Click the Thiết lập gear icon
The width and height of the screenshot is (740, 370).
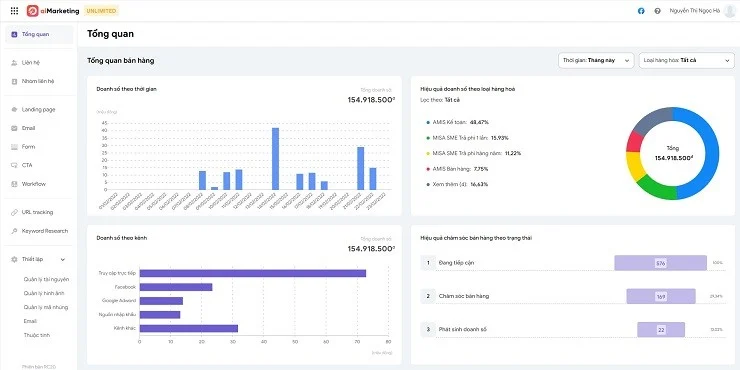[14, 260]
